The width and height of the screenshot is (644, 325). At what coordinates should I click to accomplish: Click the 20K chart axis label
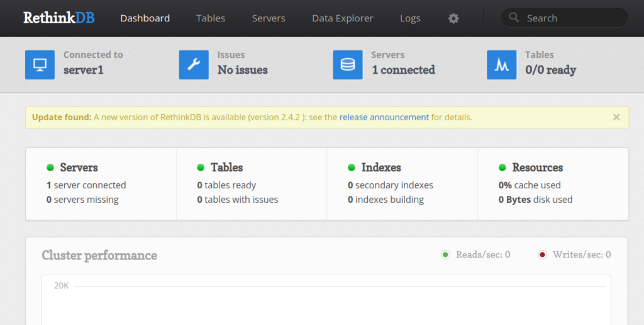point(62,285)
